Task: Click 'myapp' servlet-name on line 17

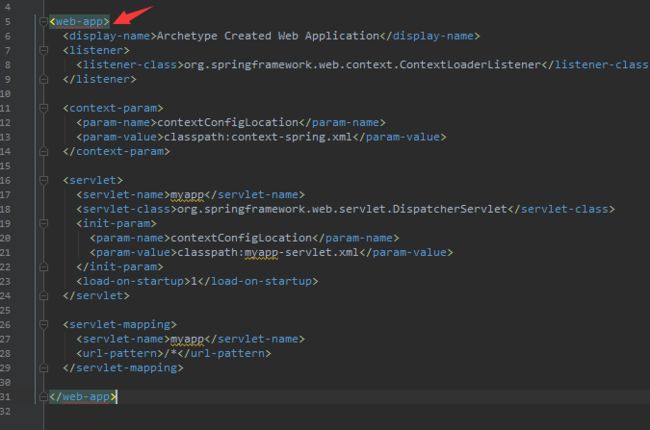Action: click(187, 195)
